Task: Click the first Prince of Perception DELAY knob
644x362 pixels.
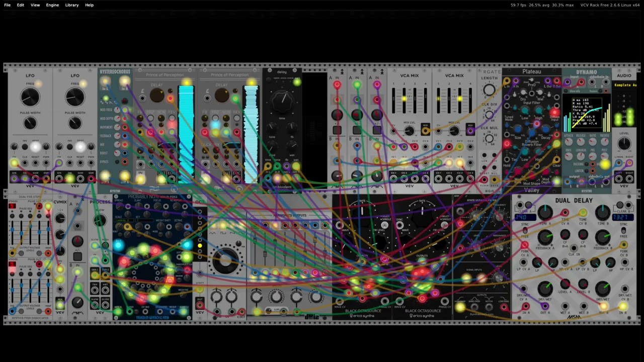Action: pos(156,96)
